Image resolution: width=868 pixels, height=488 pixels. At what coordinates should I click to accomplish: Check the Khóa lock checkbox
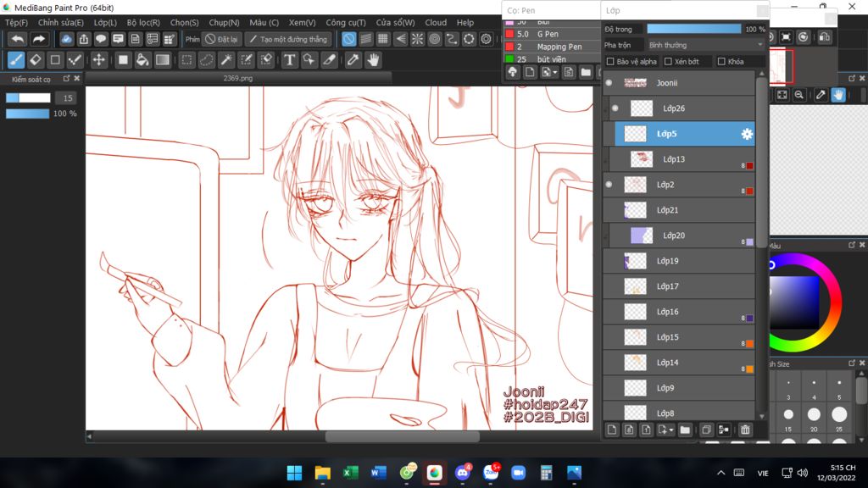tap(721, 62)
